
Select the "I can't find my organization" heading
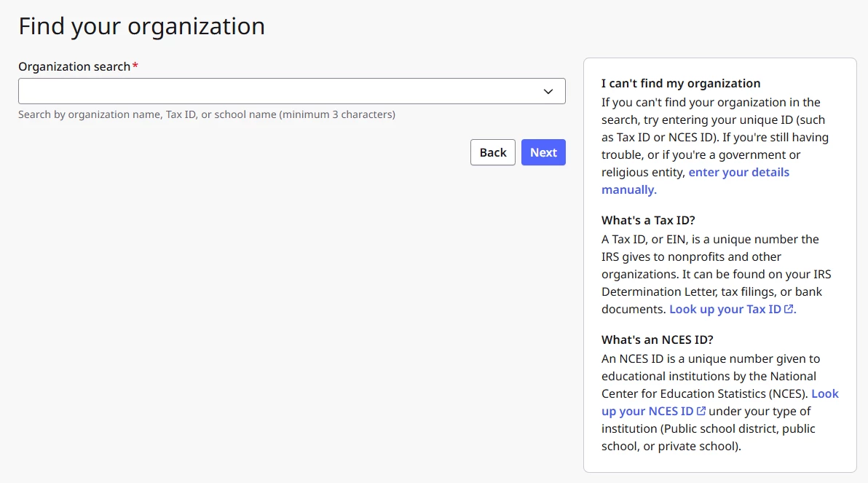(681, 84)
